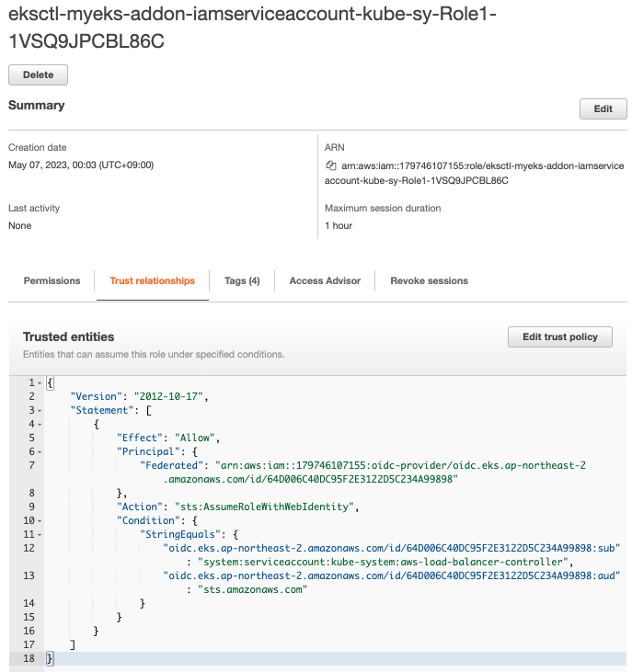Select the creation date May 07, 2023 value
Image resolution: width=632 pixels, height=672 pixels.
[81, 165]
